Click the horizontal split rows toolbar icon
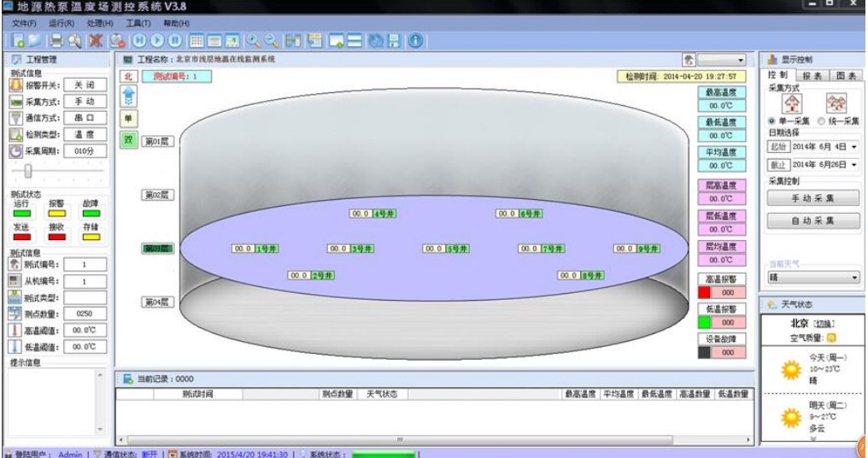The height and width of the screenshot is (458, 868). pyautogui.click(x=355, y=40)
